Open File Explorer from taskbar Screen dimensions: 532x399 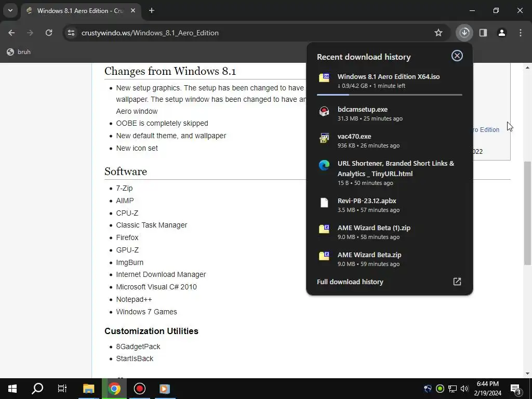pyautogui.click(x=88, y=389)
